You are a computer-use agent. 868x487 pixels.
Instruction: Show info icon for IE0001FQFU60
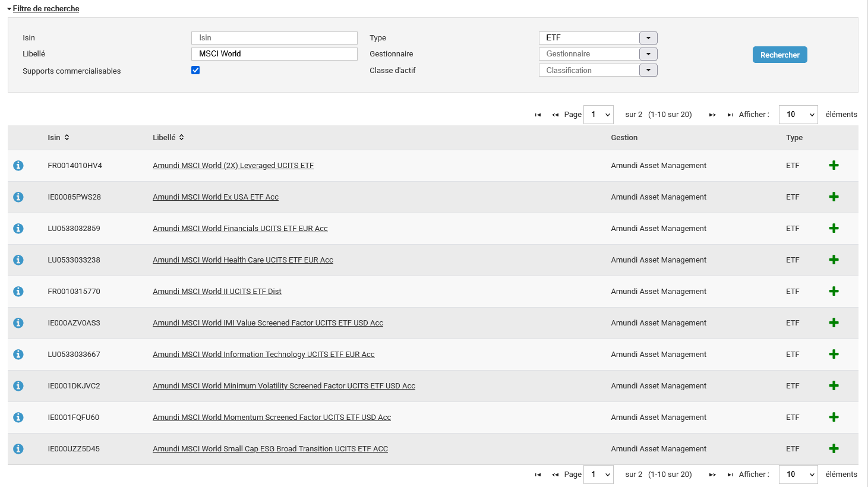click(x=18, y=418)
